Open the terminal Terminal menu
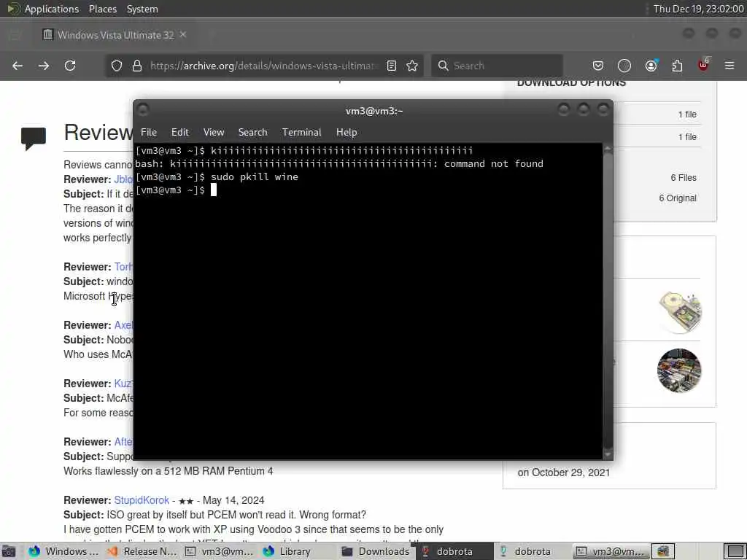The image size is (747, 560). (301, 133)
